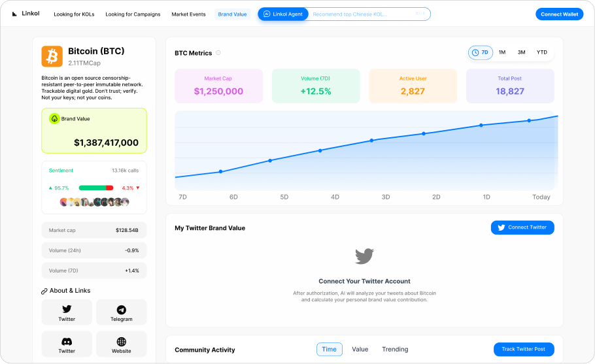Click the chart data point above 5D
This screenshot has height=364, width=595.
coord(270,161)
